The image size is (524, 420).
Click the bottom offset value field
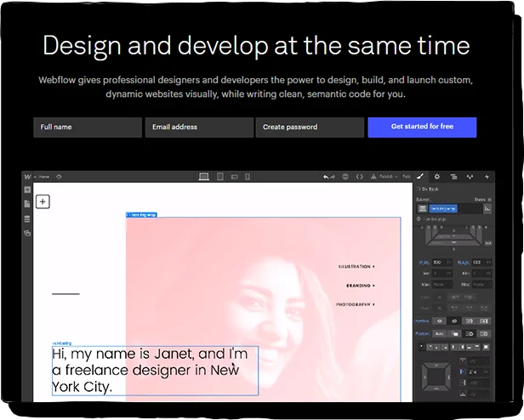pos(478,394)
